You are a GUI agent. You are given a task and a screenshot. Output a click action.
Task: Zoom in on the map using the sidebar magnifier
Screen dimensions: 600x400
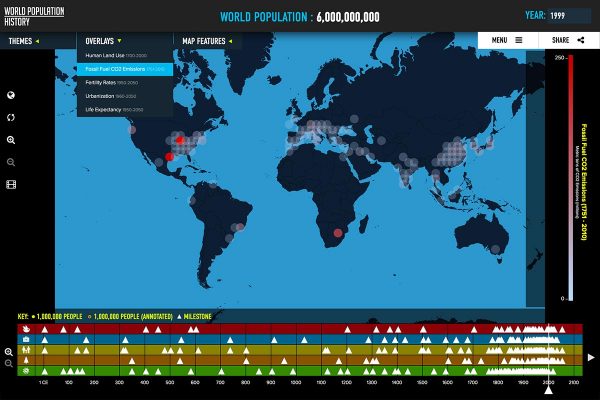(11, 140)
